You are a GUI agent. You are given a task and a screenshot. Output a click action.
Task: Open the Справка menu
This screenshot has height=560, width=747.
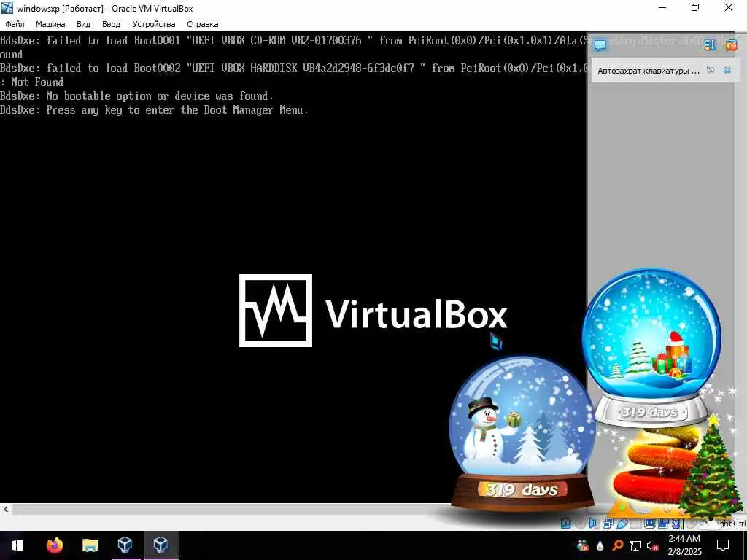coord(203,24)
